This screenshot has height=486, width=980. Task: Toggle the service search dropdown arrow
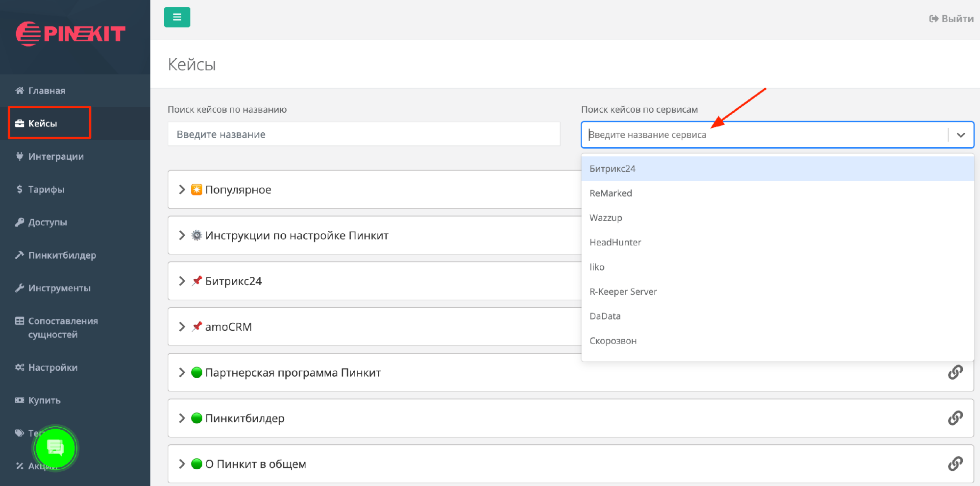click(960, 135)
